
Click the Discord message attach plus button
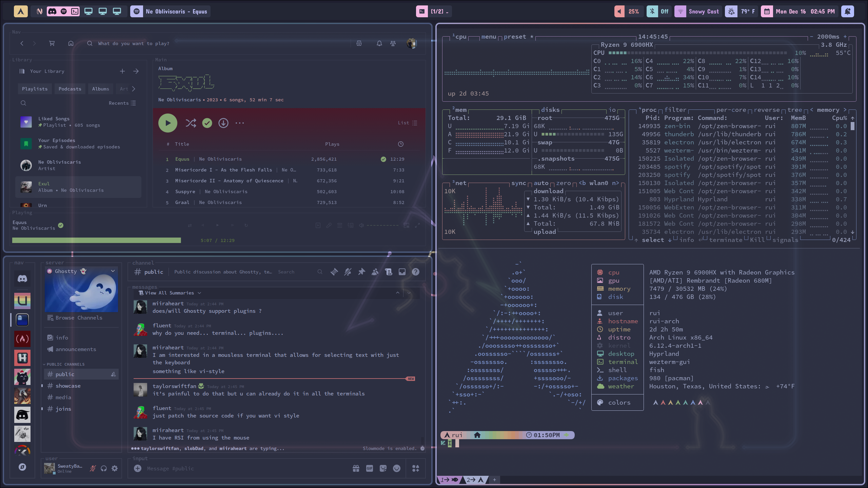[x=138, y=468]
